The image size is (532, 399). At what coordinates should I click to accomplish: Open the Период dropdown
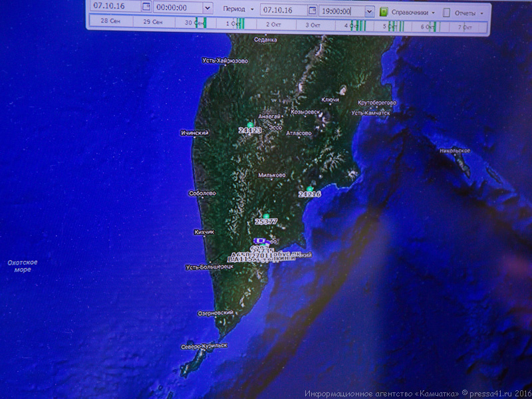[x=239, y=10]
